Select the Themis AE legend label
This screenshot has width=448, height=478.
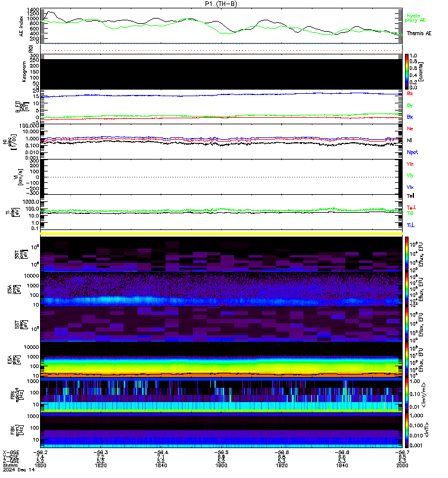tap(419, 33)
